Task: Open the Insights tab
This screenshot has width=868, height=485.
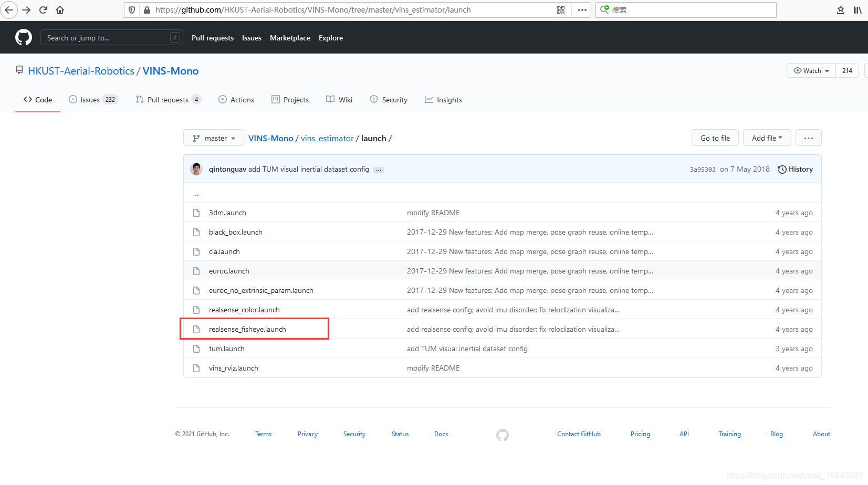Action: (443, 100)
